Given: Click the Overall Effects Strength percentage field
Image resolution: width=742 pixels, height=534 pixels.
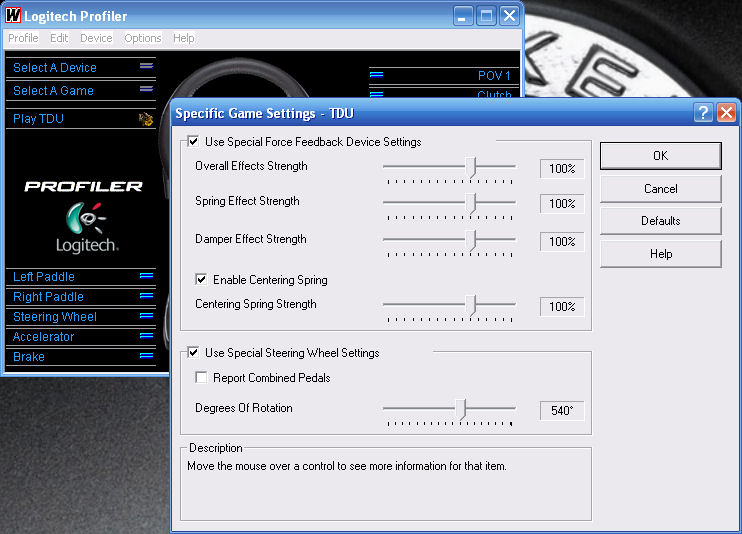Looking at the screenshot, I should point(562,169).
